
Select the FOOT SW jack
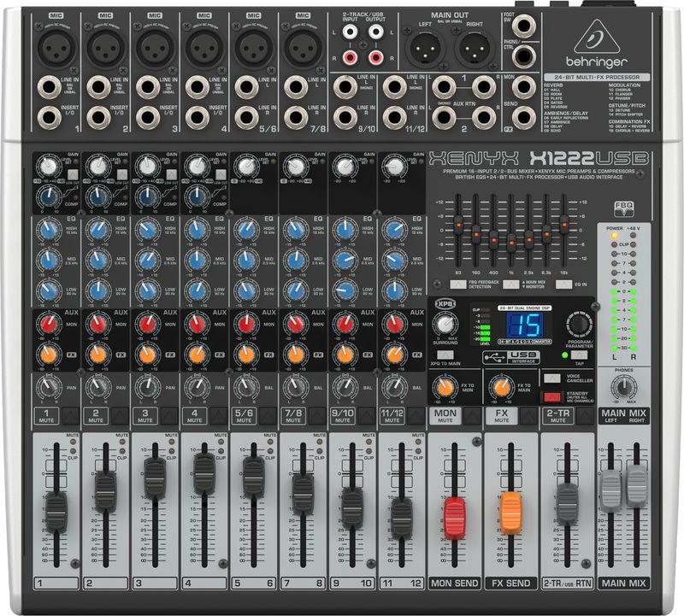524,26
